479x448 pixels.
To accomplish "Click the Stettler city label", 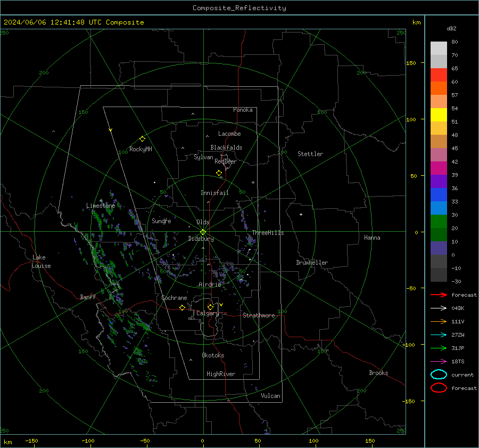I will point(310,154).
